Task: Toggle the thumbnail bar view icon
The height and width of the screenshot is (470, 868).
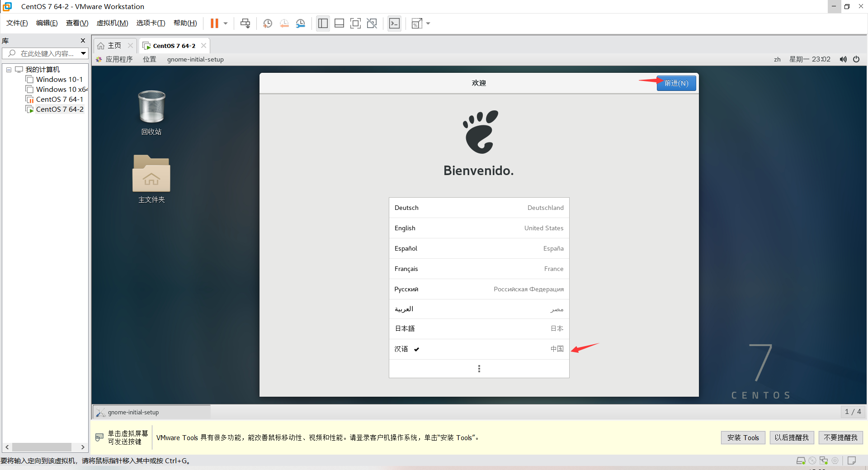Action: click(339, 24)
